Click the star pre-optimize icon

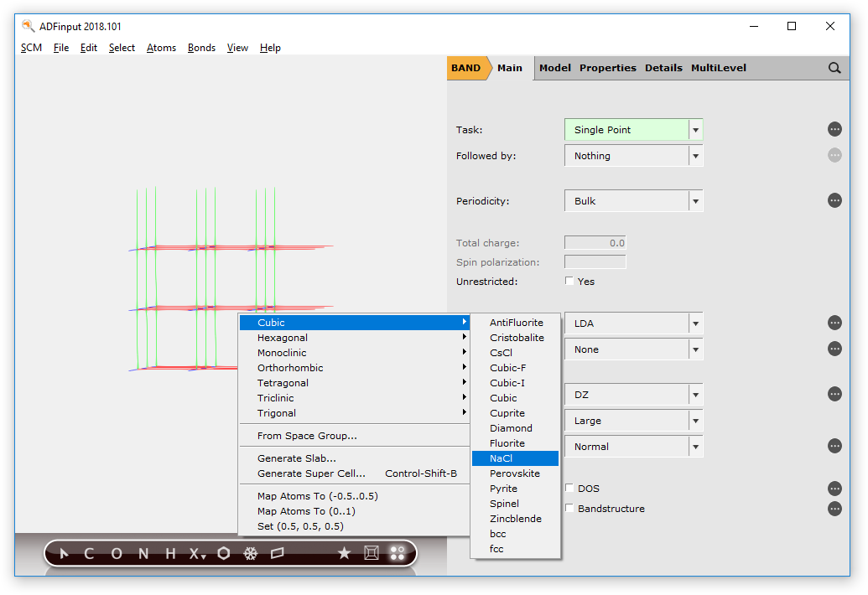(345, 554)
